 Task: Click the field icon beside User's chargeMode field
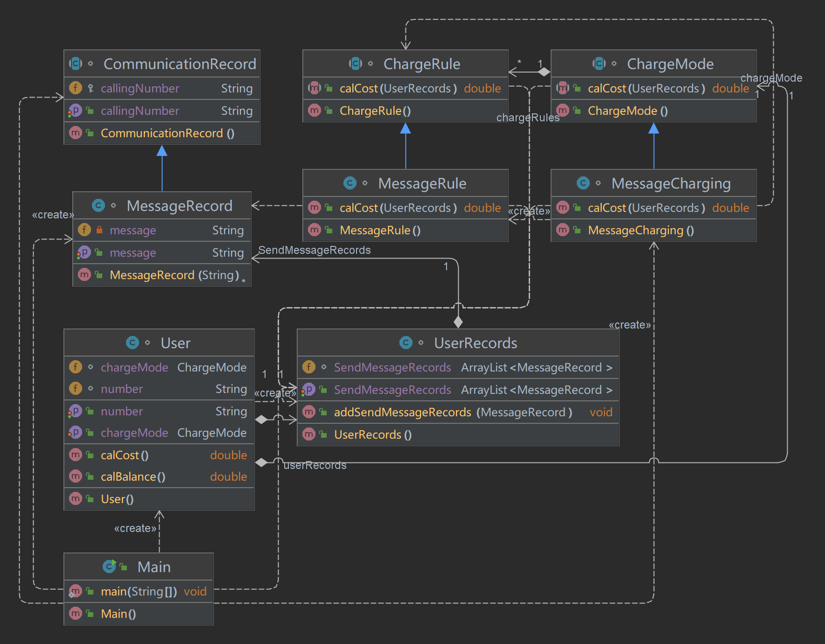[x=76, y=367]
